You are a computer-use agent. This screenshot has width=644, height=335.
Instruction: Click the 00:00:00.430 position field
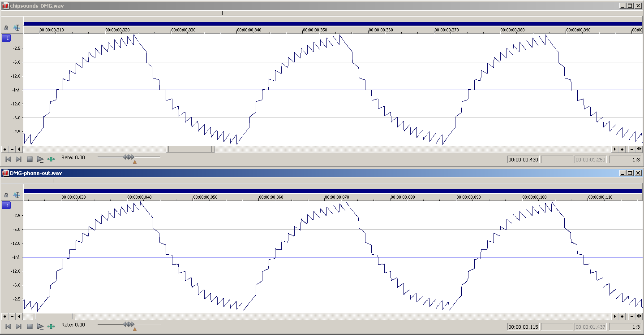pyautogui.click(x=524, y=160)
